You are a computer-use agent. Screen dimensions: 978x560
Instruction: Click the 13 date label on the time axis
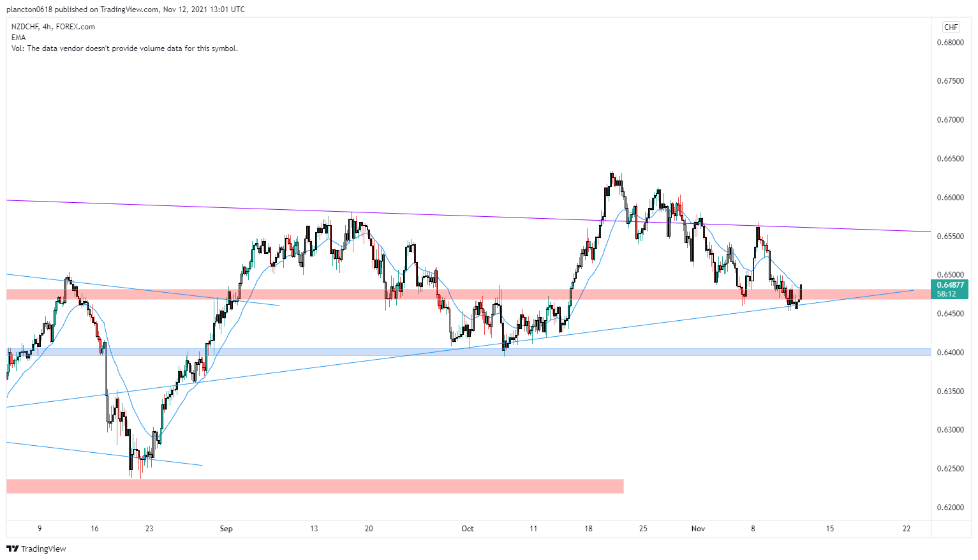coord(314,529)
